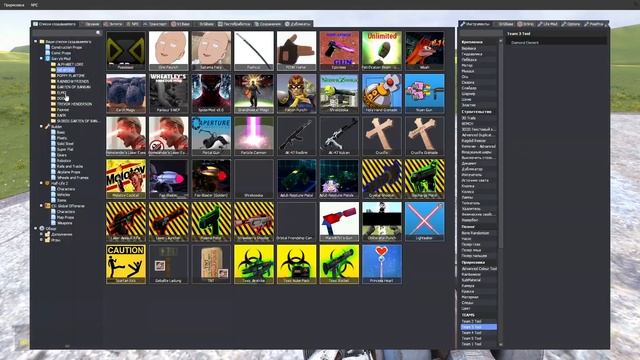Select the Falcon Punch weapon

[x=296, y=93]
